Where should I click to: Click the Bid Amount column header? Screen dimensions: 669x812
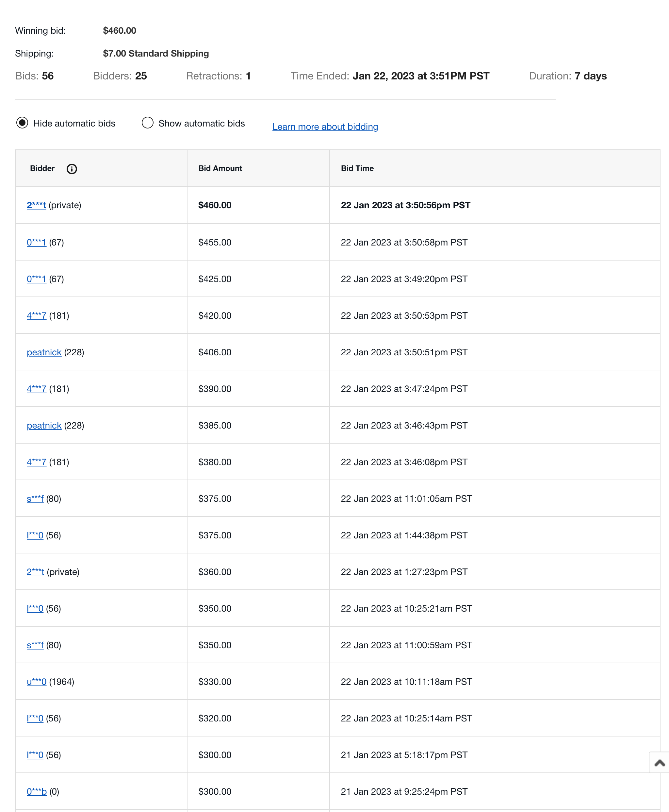pos(220,168)
